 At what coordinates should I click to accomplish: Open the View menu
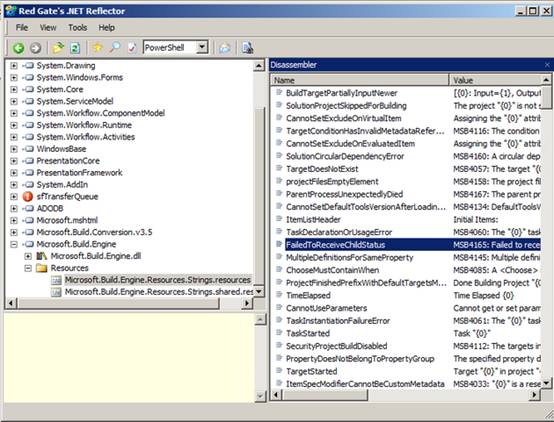point(48,28)
